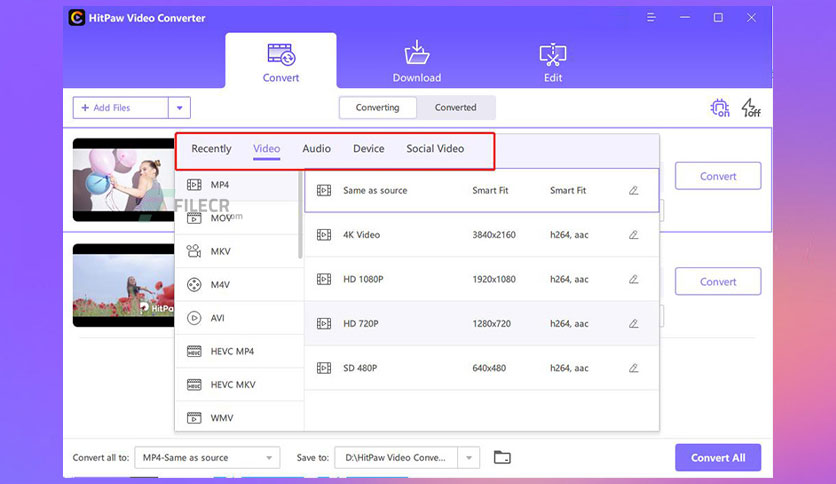This screenshot has height=484, width=836.
Task: Click Convert All button
Action: pyautogui.click(x=718, y=457)
